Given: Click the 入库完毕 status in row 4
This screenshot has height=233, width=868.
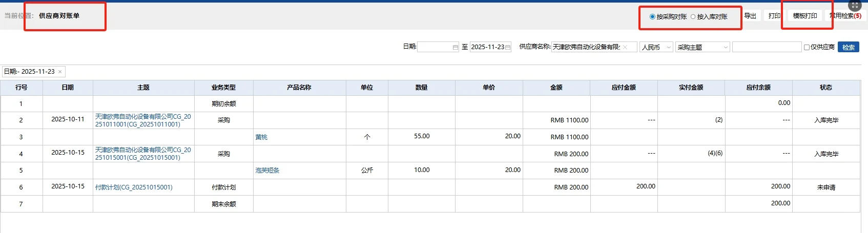Looking at the screenshot, I should (x=826, y=154).
